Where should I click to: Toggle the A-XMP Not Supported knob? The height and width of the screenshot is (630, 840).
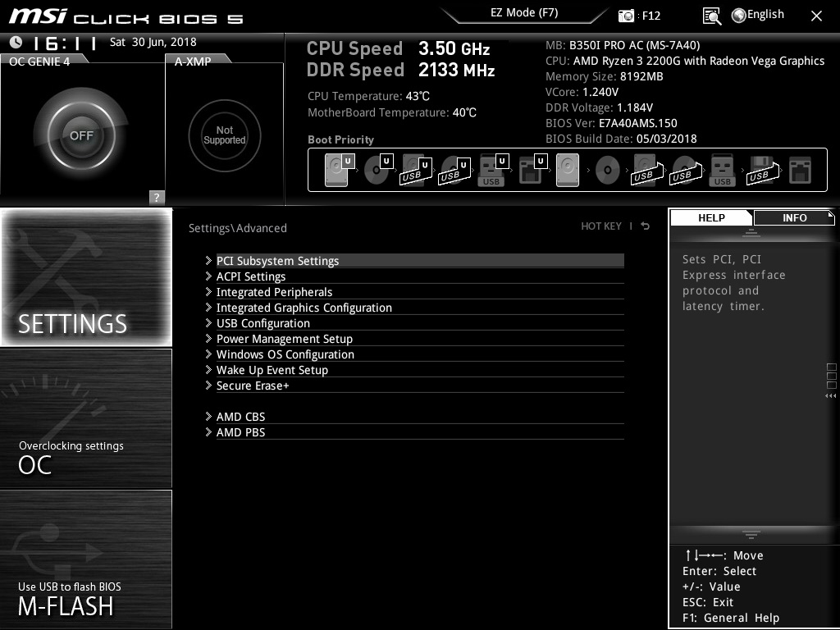click(225, 135)
